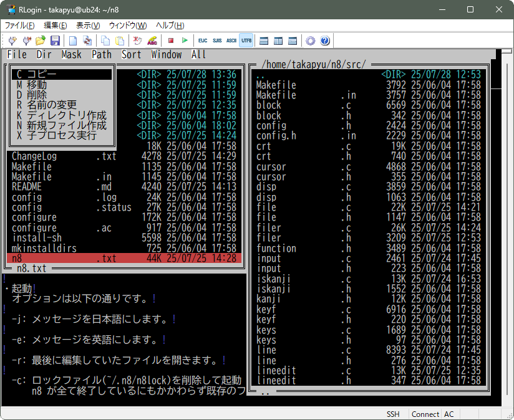The image size is (514, 420).
Task: Select the M 移動 menu entry
Action: 62,85
